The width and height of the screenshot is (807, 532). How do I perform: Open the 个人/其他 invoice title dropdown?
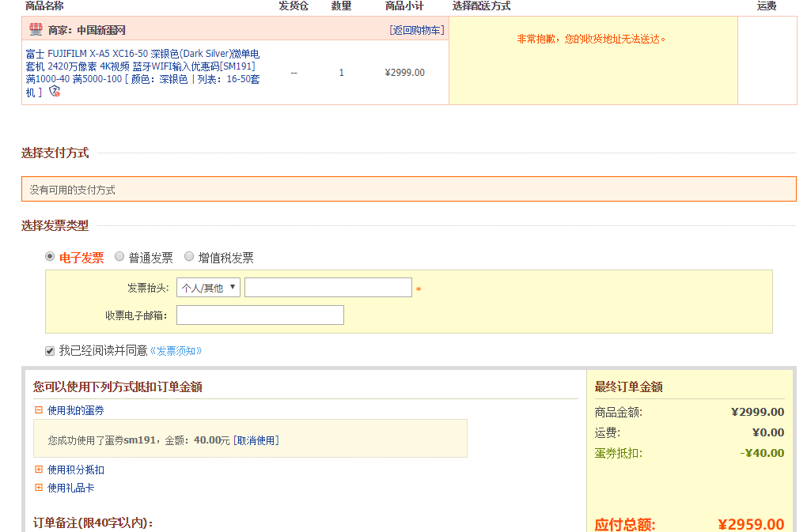click(208, 288)
